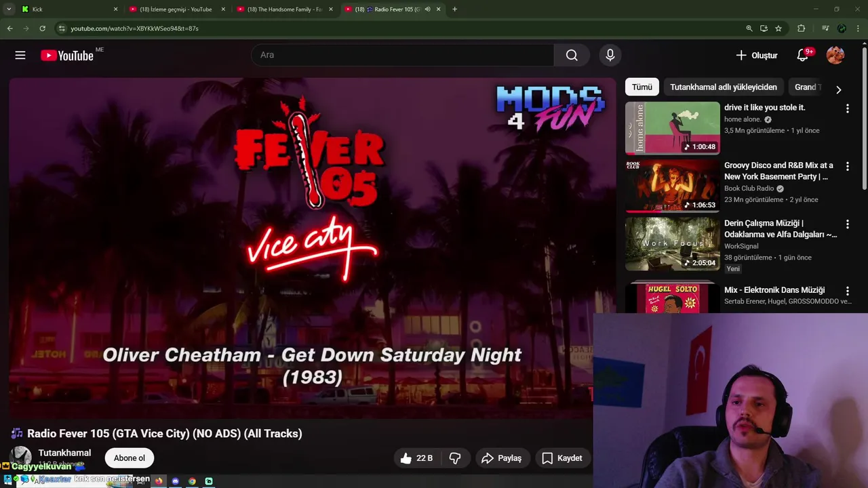
Task: Open the Oluştur create menu
Action: 757,56
